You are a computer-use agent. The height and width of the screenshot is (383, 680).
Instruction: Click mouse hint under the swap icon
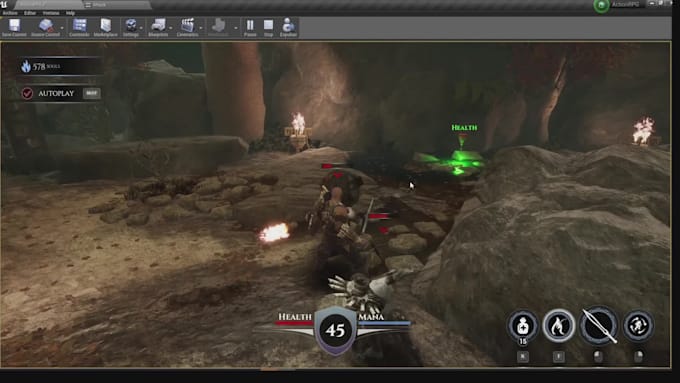pos(638,357)
